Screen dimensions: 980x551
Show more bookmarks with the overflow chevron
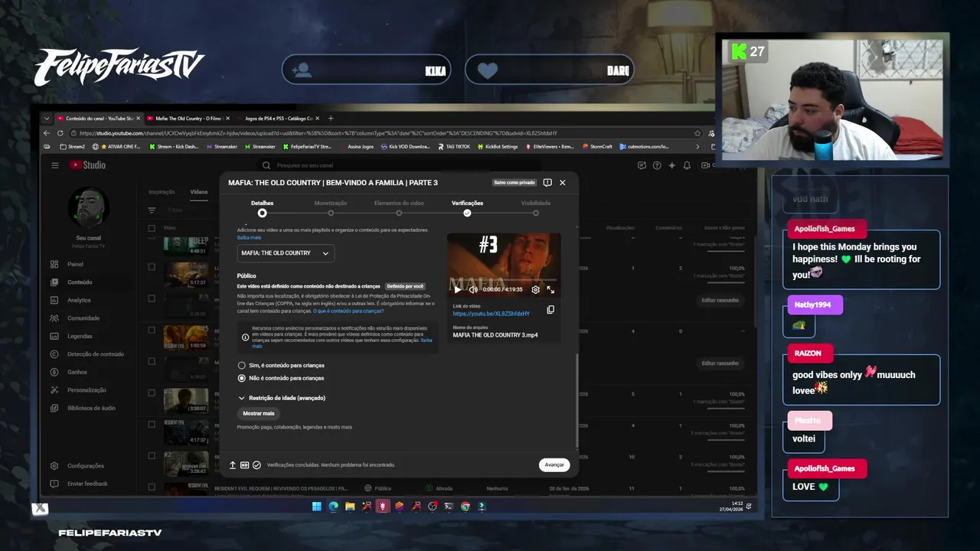(697, 146)
